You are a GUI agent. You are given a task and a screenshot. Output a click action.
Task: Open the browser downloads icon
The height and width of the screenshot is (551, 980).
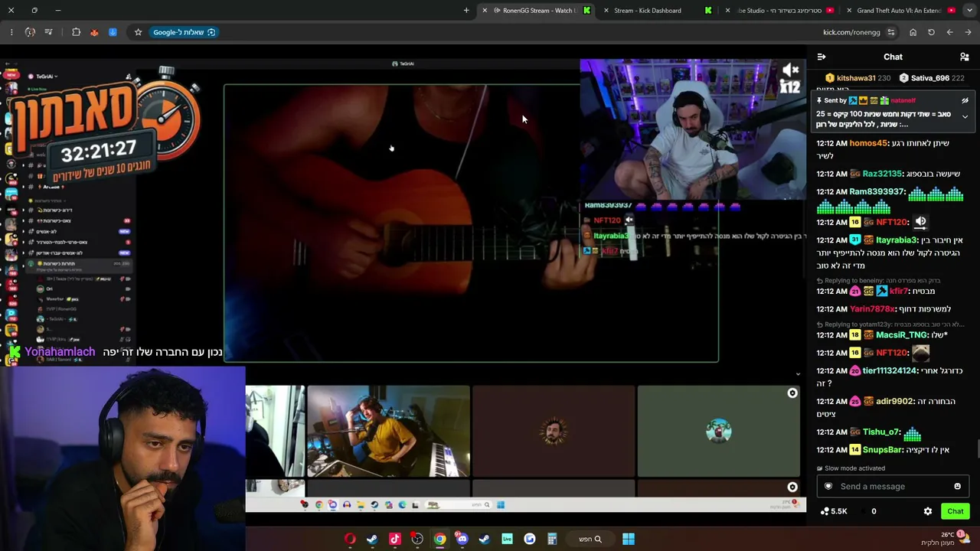(x=113, y=32)
